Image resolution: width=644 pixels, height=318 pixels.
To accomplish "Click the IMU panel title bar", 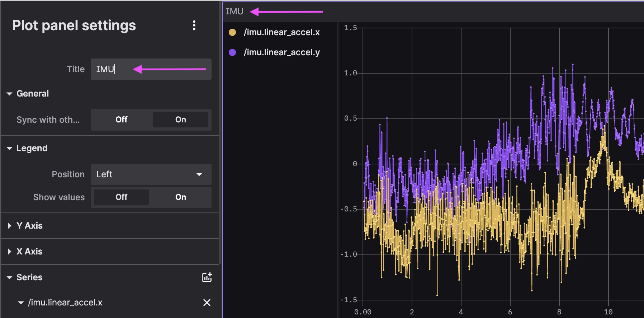I will (x=235, y=11).
